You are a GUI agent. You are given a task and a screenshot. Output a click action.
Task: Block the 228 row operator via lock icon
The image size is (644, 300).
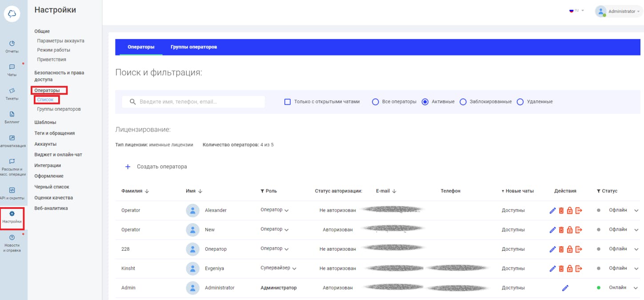click(x=569, y=249)
